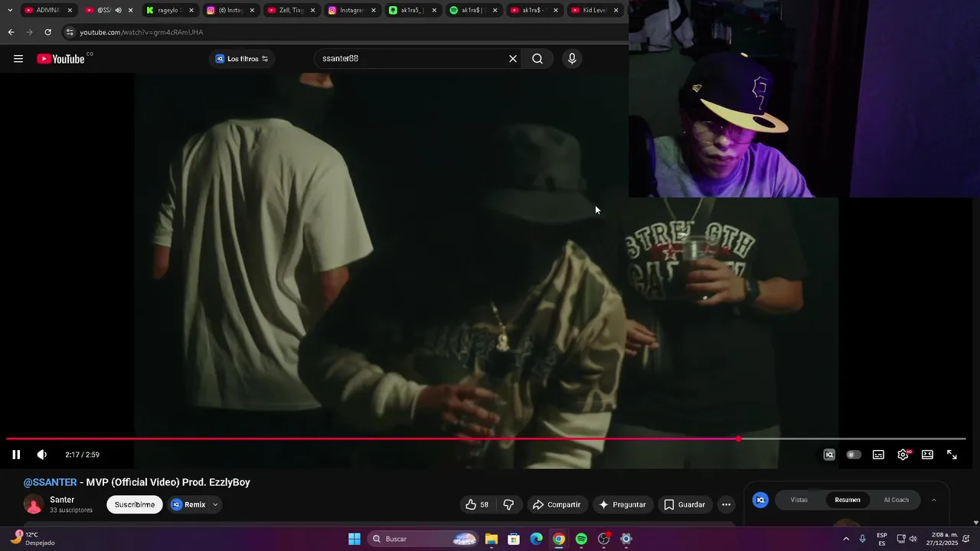The height and width of the screenshot is (551, 980).
Task: Subscribe with the Suscribirme button
Action: (x=135, y=504)
